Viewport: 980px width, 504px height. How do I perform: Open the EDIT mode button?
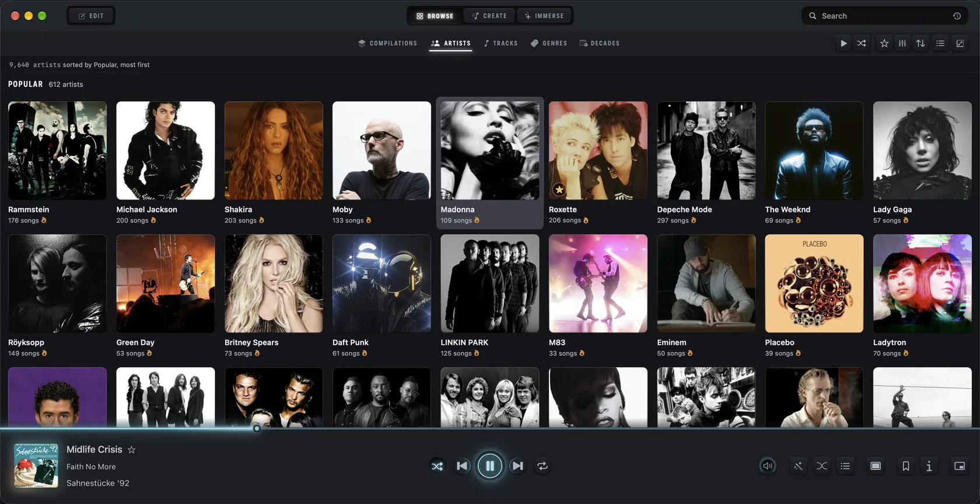[91, 16]
